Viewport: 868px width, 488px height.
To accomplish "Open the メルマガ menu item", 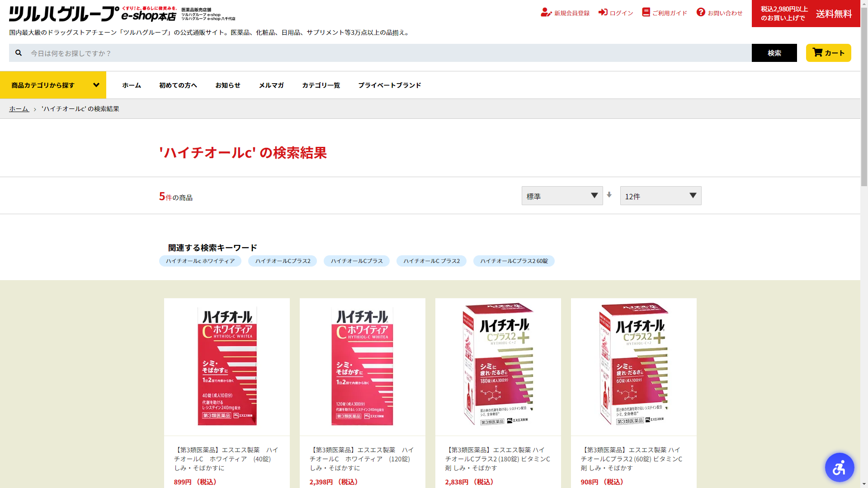I will pos(271,85).
